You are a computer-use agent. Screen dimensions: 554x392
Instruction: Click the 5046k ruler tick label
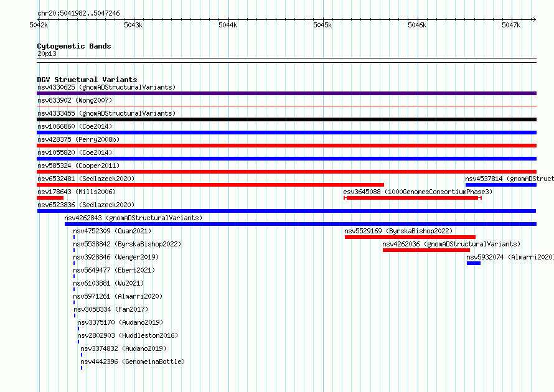point(417,25)
